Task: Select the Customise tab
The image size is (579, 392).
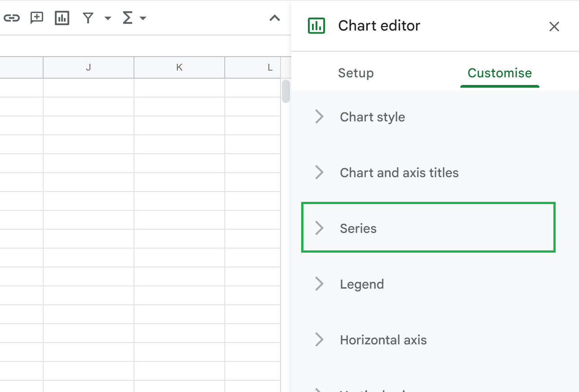Action: [x=499, y=73]
